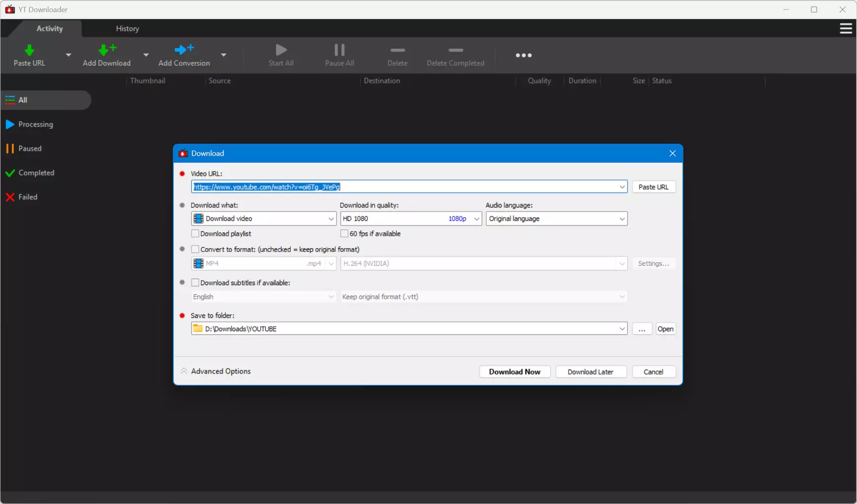This screenshot has height=504, width=857.
Task: Collapse Advanced Options expander
Action: tap(184, 371)
